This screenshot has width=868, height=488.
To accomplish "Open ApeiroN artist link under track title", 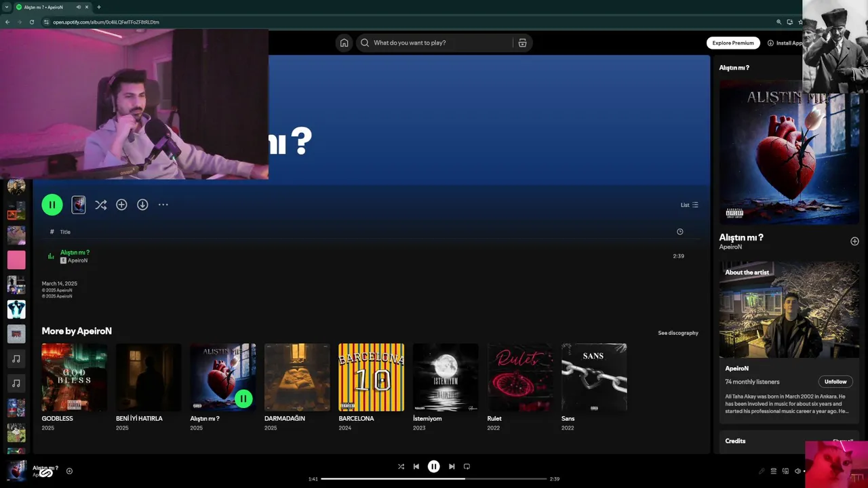I will [77, 260].
